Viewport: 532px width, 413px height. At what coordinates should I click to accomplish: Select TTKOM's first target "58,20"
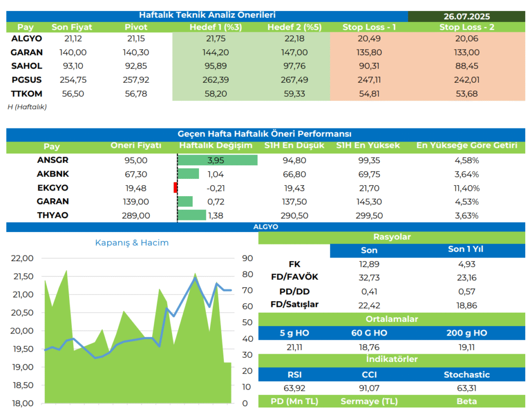(216, 94)
